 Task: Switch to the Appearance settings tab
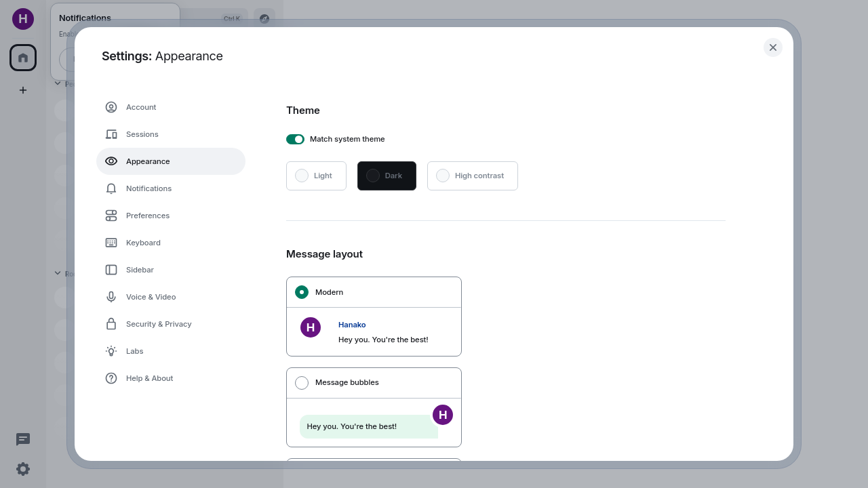(148, 161)
